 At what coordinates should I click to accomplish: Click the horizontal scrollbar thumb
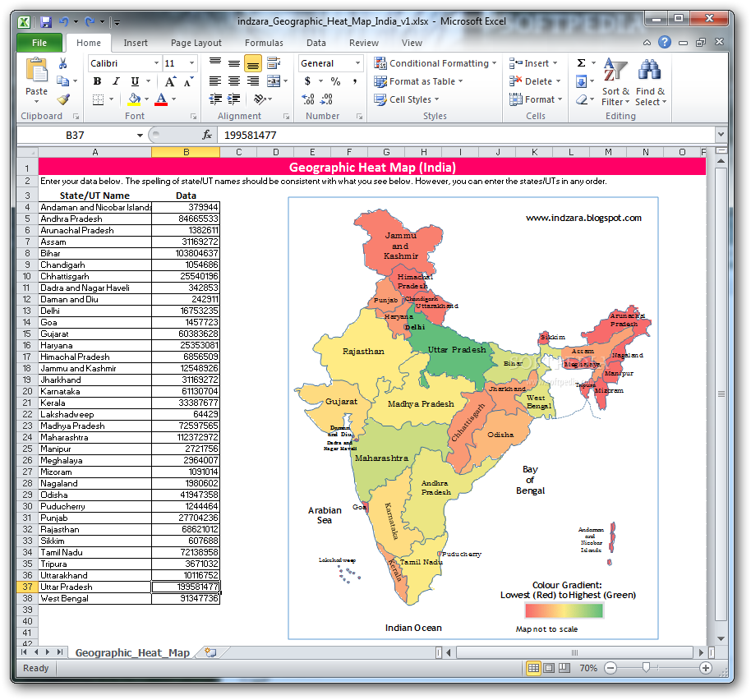click(574, 652)
